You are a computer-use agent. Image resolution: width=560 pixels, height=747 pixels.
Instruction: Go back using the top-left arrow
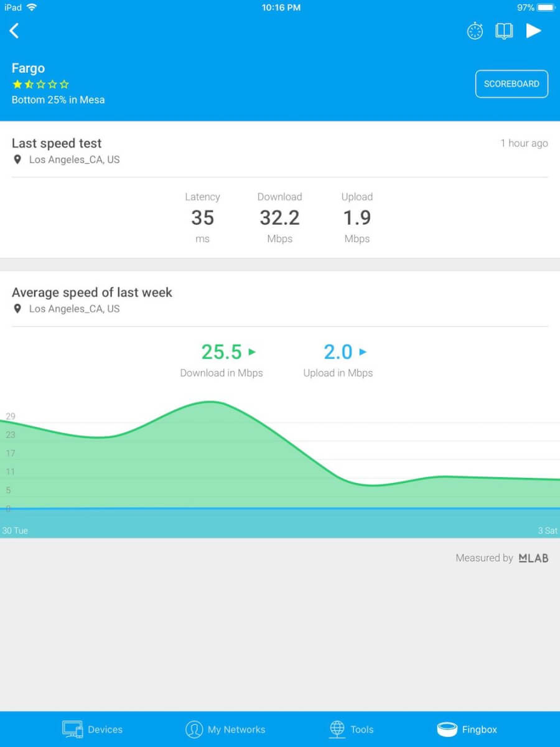click(x=14, y=31)
